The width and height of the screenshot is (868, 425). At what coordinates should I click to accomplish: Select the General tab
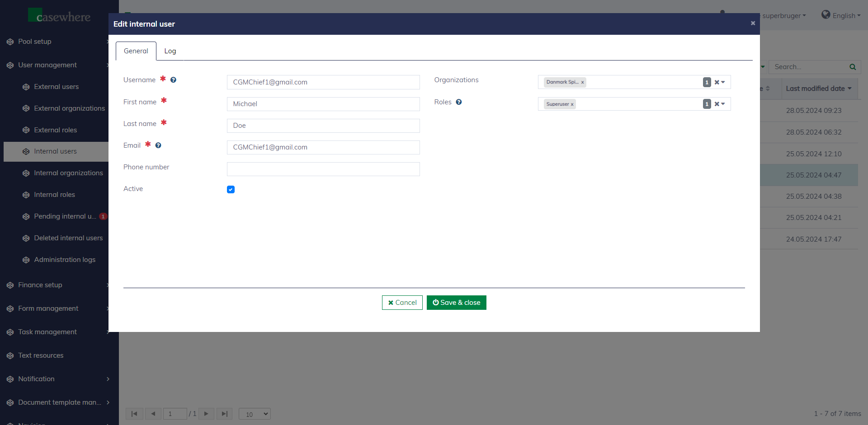136,51
